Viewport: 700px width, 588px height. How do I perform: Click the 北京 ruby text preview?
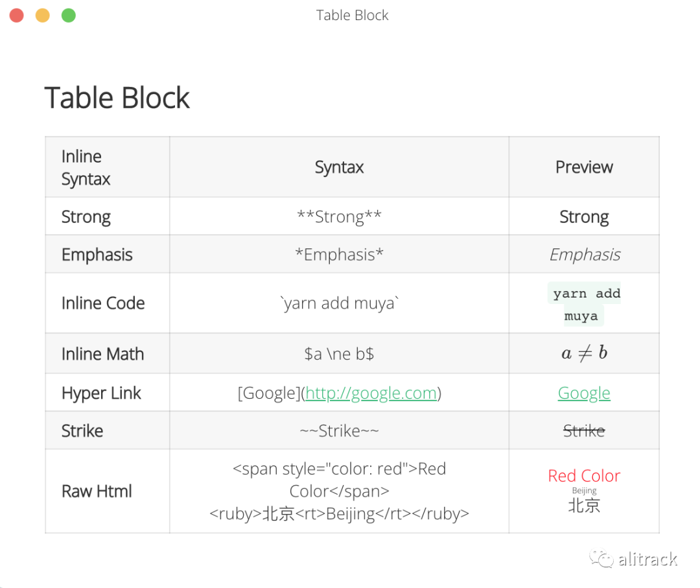point(584,505)
